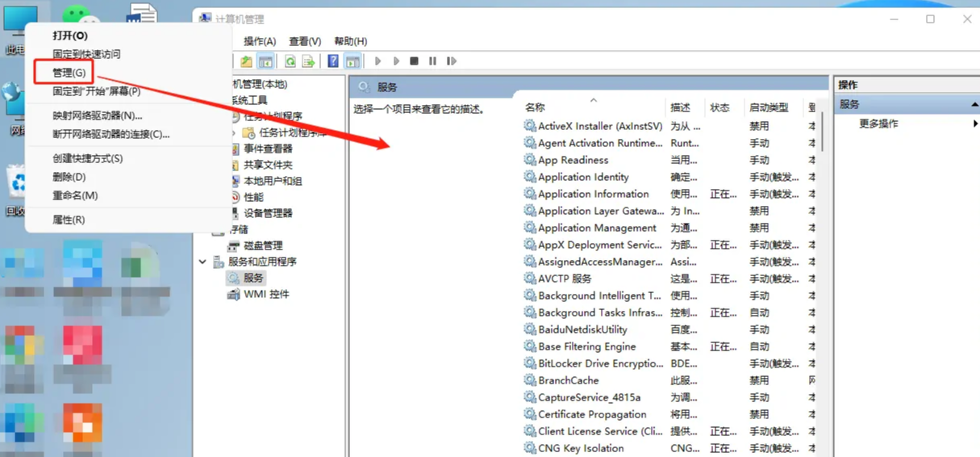980x457 pixels.
Task: Click the Pause Service toolbar icon
Action: 432,61
